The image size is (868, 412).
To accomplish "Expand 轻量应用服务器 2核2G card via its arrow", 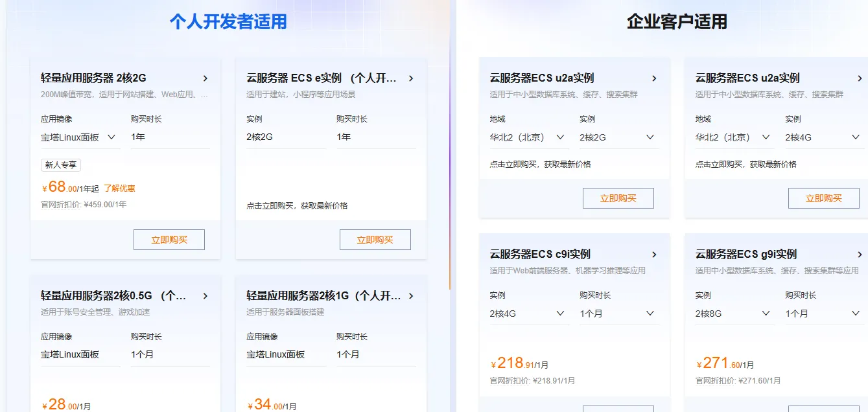I will (x=205, y=78).
